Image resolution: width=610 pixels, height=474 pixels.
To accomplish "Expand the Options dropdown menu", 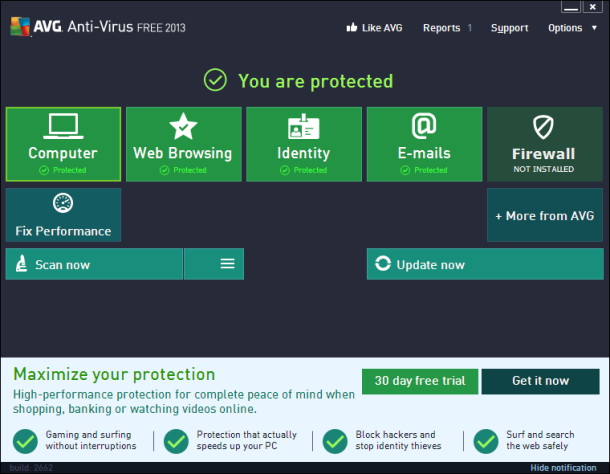I will [571, 28].
